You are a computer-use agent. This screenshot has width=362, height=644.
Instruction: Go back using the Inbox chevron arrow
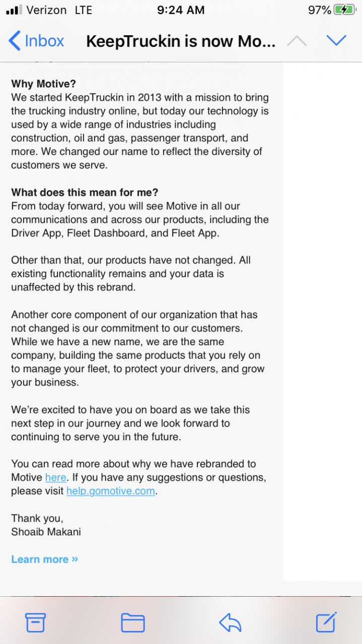15,41
